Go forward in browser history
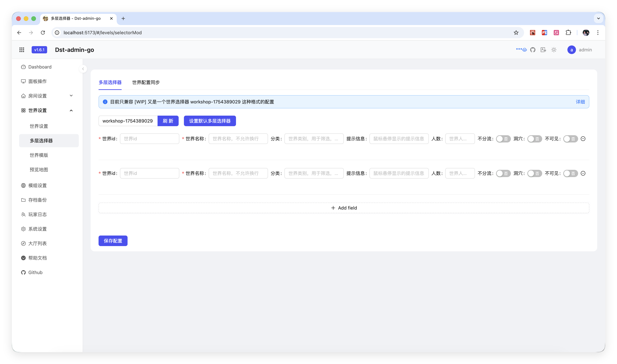This screenshot has width=617, height=364. (31, 33)
